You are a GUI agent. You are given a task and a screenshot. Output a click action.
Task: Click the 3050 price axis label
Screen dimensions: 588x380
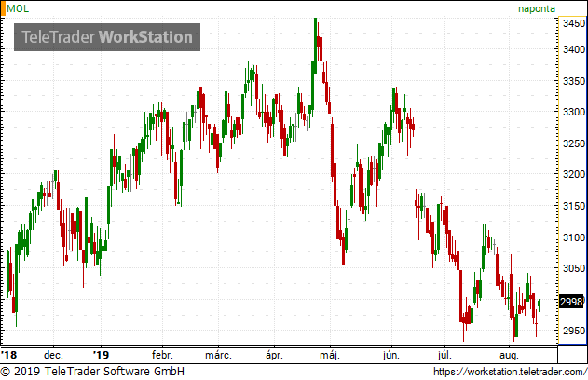click(x=574, y=268)
